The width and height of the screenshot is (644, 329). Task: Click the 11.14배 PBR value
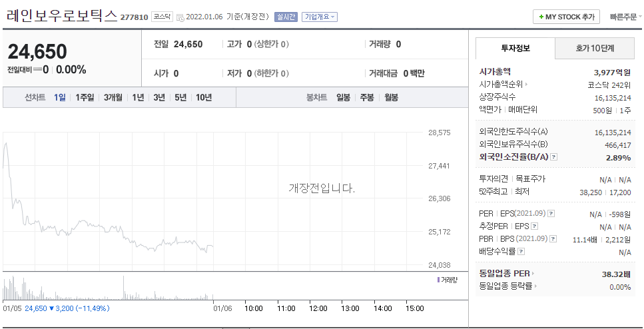pyautogui.click(x=585, y=239)
